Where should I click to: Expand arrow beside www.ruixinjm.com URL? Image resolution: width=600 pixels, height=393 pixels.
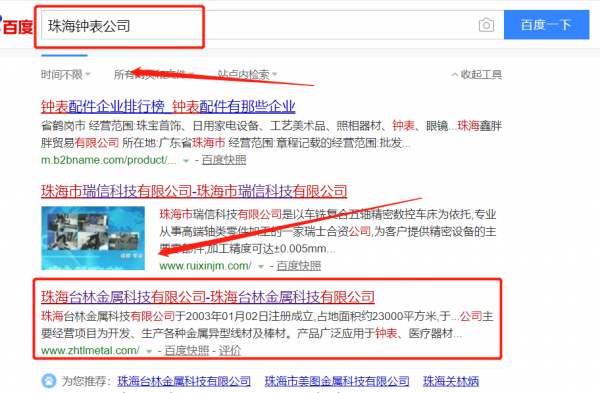(261, 266)
